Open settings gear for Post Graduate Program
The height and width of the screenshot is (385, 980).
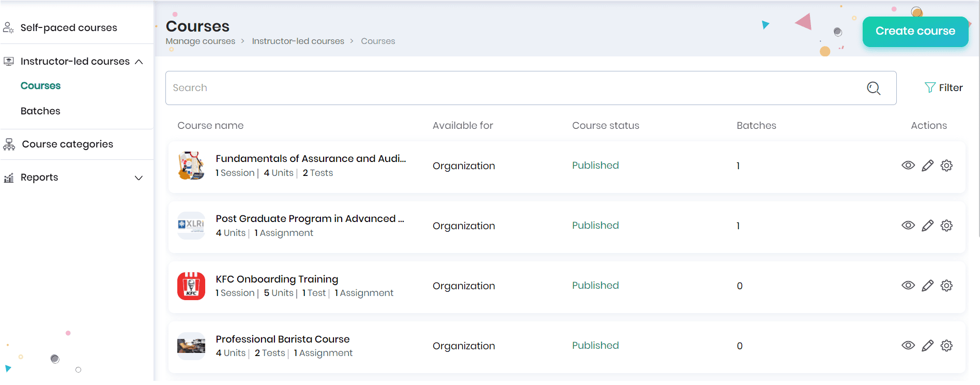tap(946, 226)
